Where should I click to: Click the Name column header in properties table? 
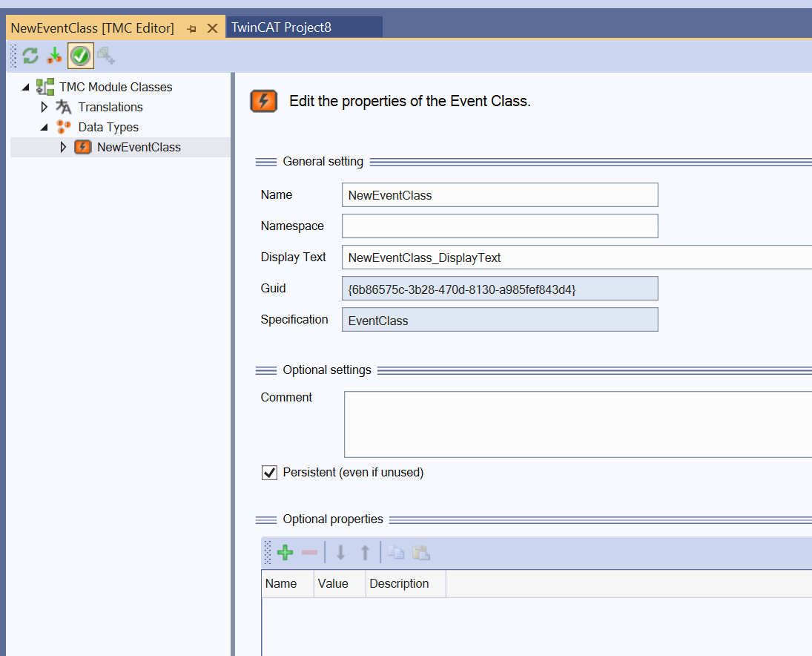tap(288, 583)
